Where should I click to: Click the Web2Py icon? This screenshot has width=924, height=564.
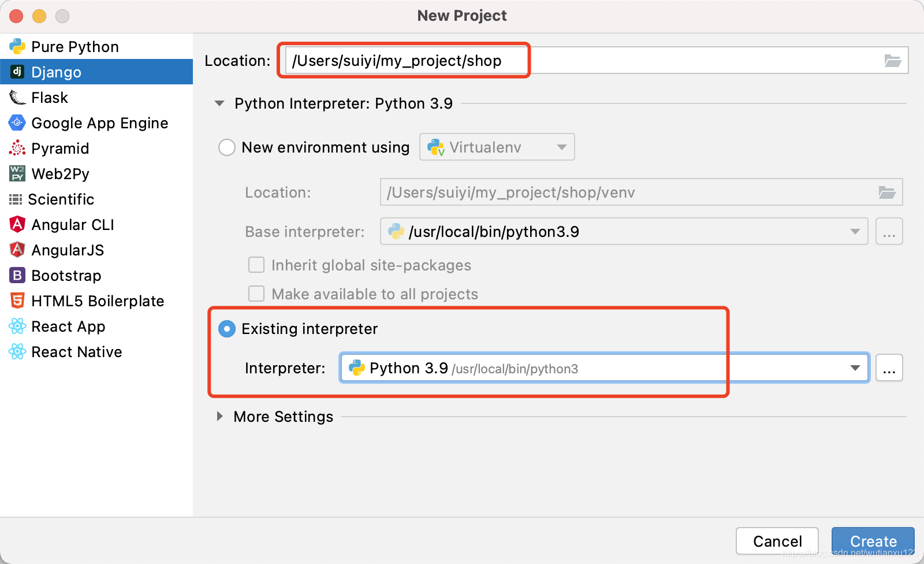(x=17, y=173)
